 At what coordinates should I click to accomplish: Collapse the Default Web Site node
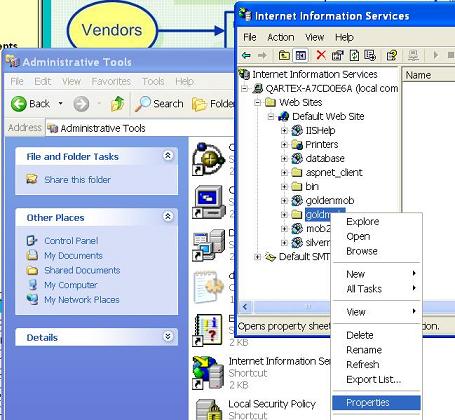[x=271, y=116]
